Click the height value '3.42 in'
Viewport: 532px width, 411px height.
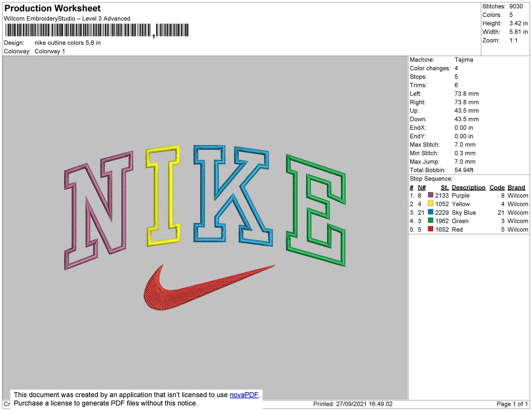[x=519, y=23]
